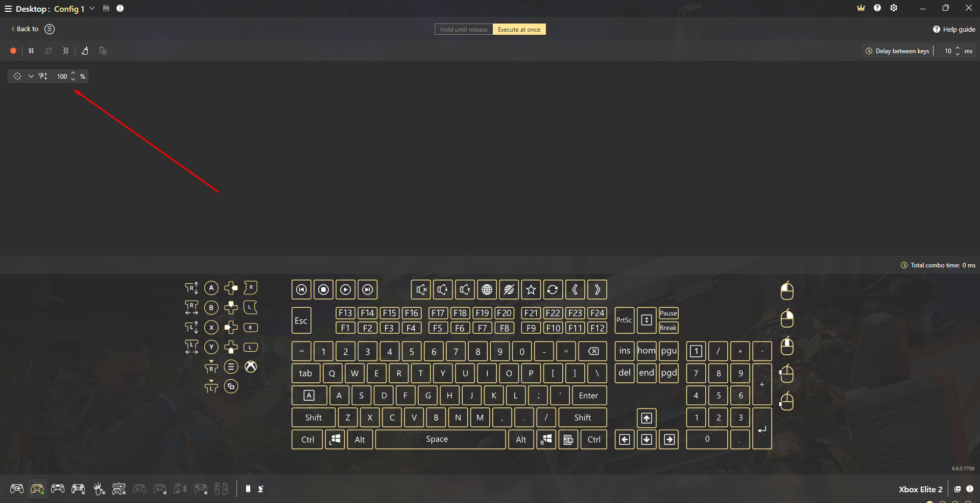Add the Esc key
Screen dimensions: 980x503
click(301, 321)
